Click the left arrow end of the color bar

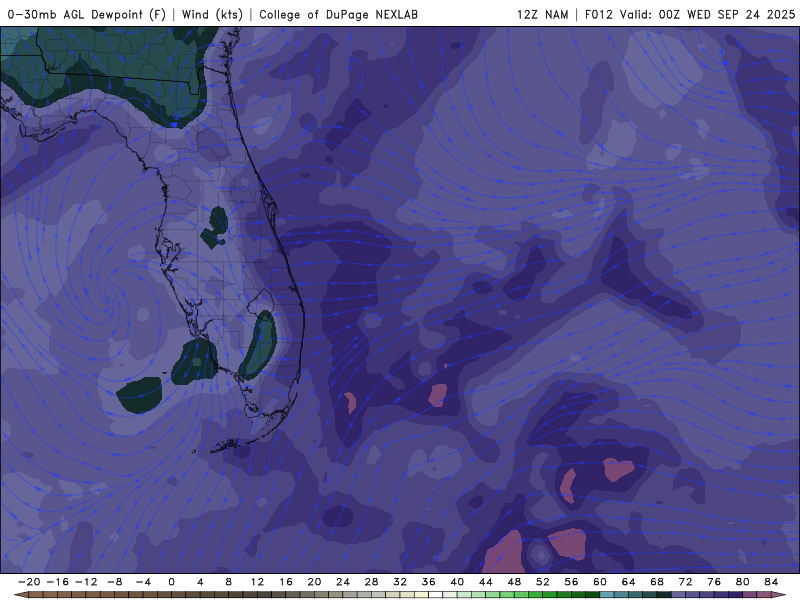tap(20, 595)
